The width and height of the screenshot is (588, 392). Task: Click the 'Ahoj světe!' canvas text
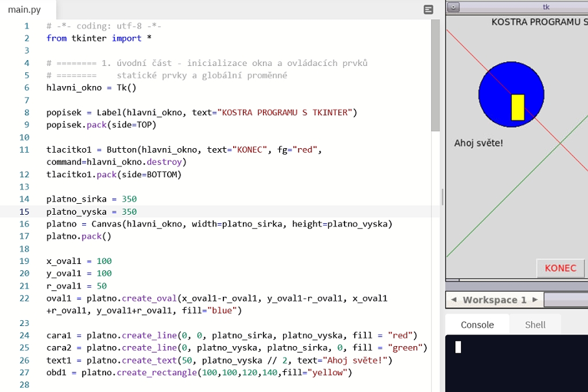(479, 143)
